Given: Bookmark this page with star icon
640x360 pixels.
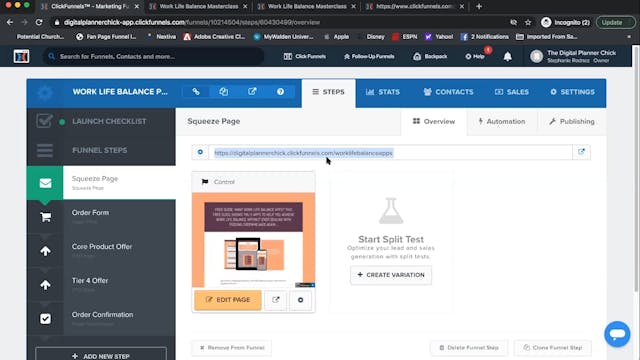Looking at the screenshot, I should tap(528, 22).
